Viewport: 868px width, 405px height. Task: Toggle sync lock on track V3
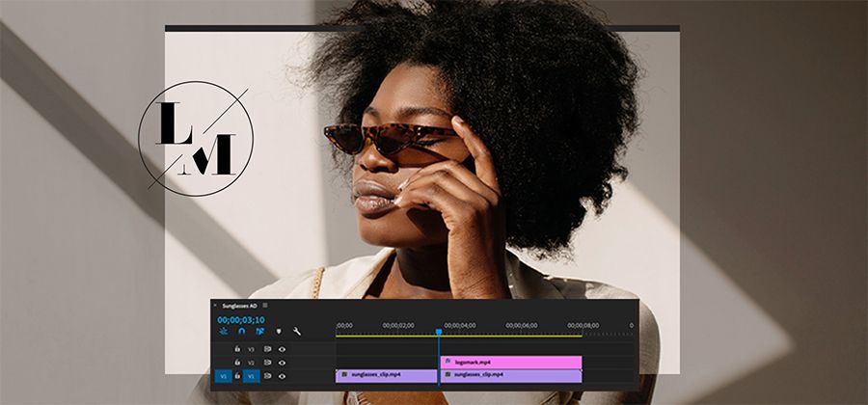[x=267, y=349]
